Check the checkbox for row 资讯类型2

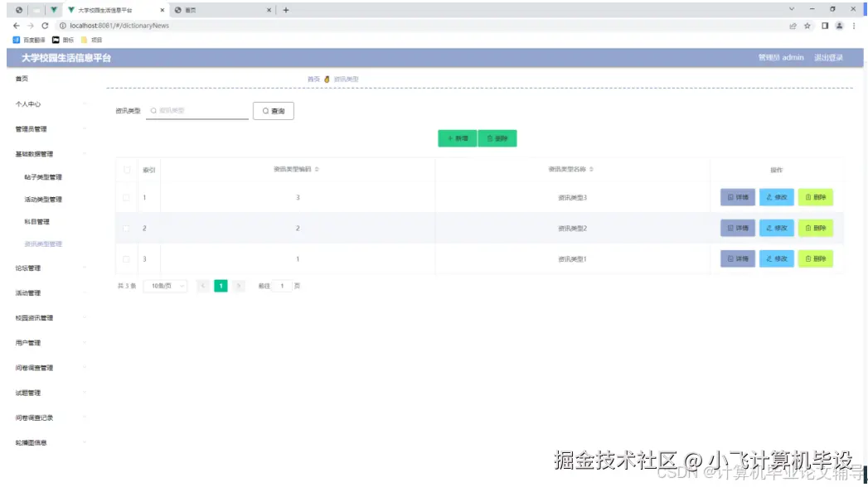(x=126, y=229)
